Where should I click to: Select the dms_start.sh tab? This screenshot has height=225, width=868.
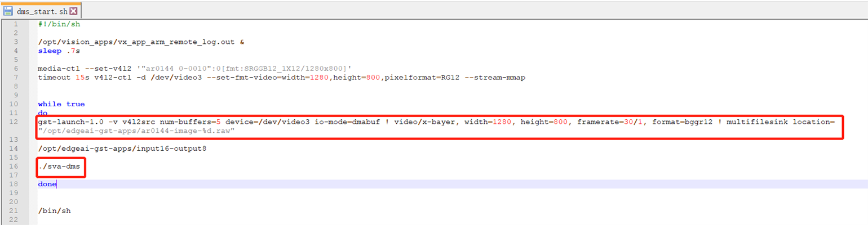pyautogui.click(x=42, y=11)
